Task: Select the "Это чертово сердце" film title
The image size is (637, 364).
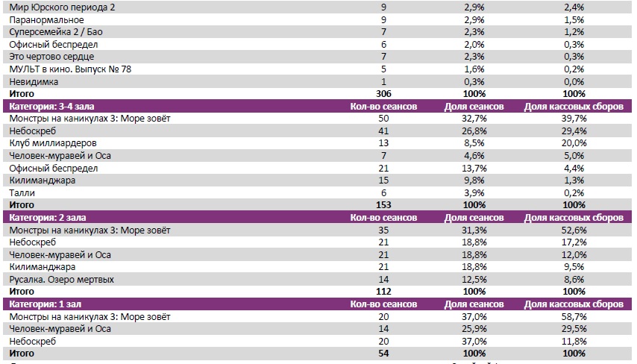Action: 50,57
